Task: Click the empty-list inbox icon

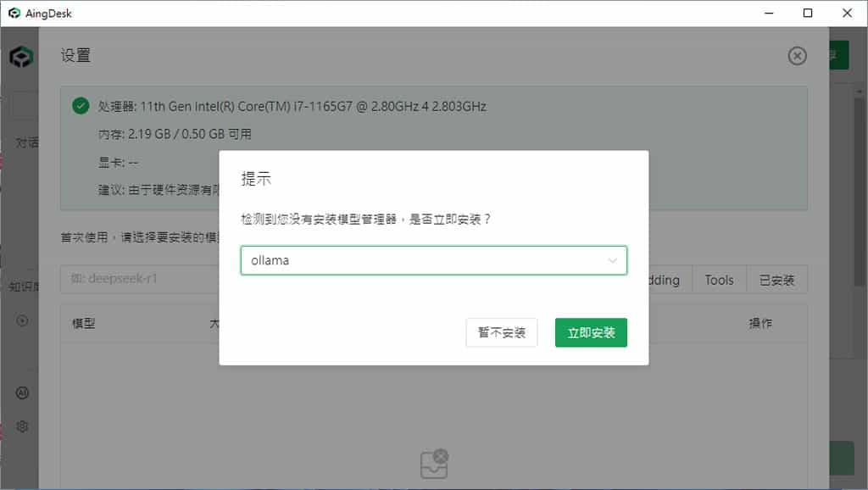Action: pyautogui.click(x=435, y=464)
